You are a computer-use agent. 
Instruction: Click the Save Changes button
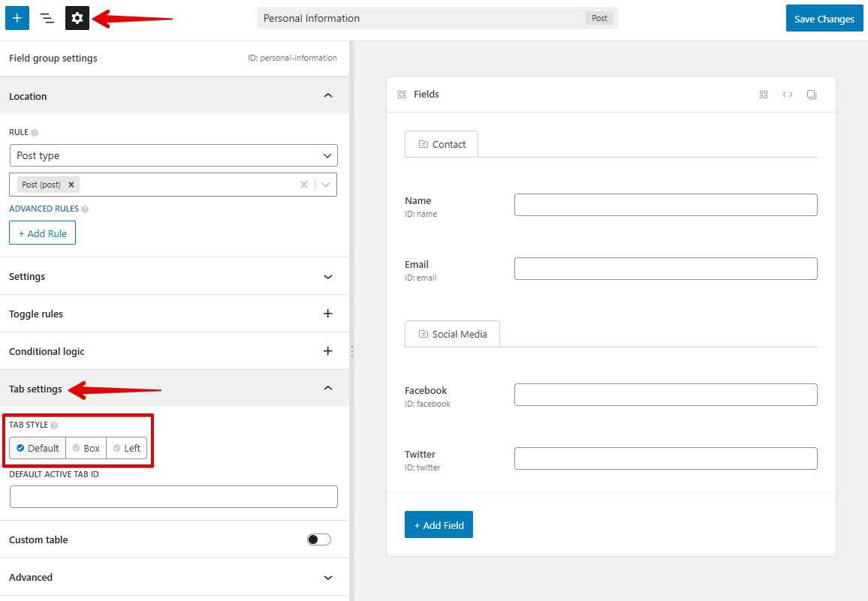824,19
